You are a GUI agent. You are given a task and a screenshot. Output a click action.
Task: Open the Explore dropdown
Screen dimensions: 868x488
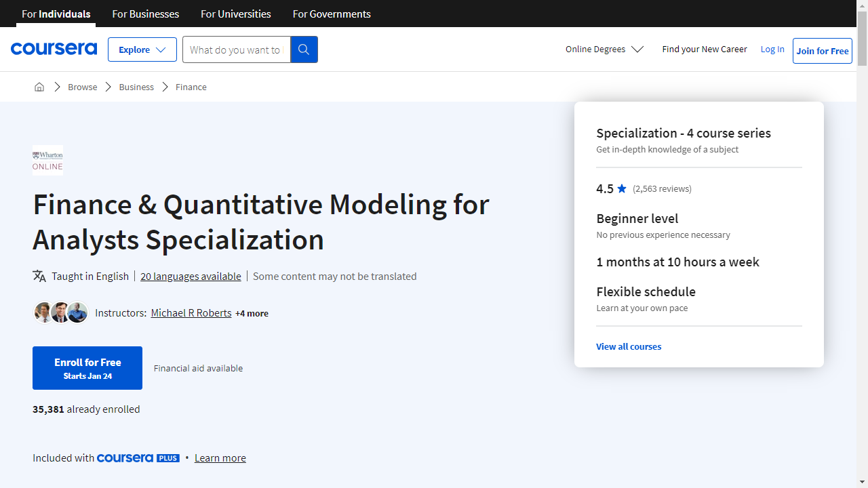[142, 49]
